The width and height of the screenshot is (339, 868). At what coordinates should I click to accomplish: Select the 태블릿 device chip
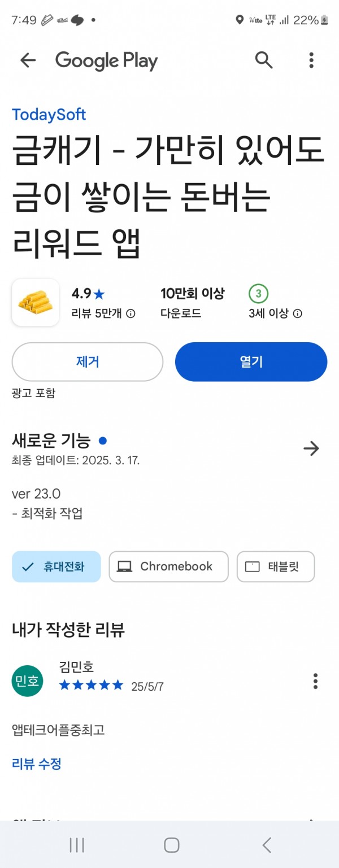point(276,566)
